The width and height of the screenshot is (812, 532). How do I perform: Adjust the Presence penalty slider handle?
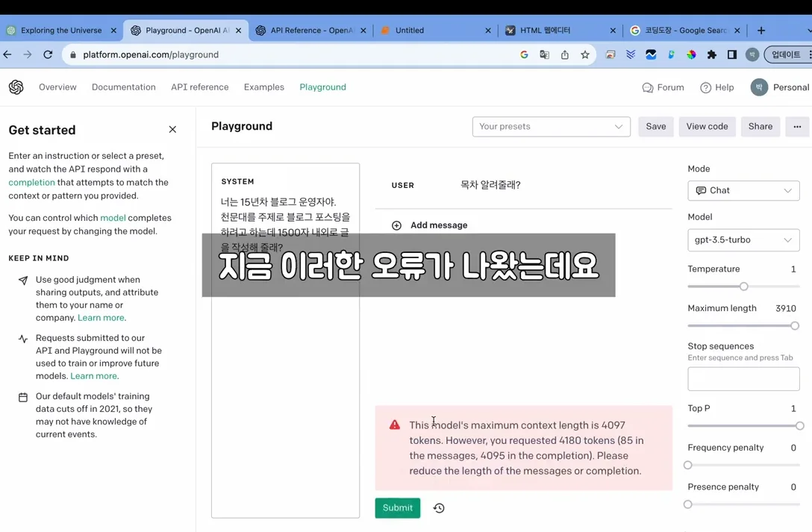687,504
